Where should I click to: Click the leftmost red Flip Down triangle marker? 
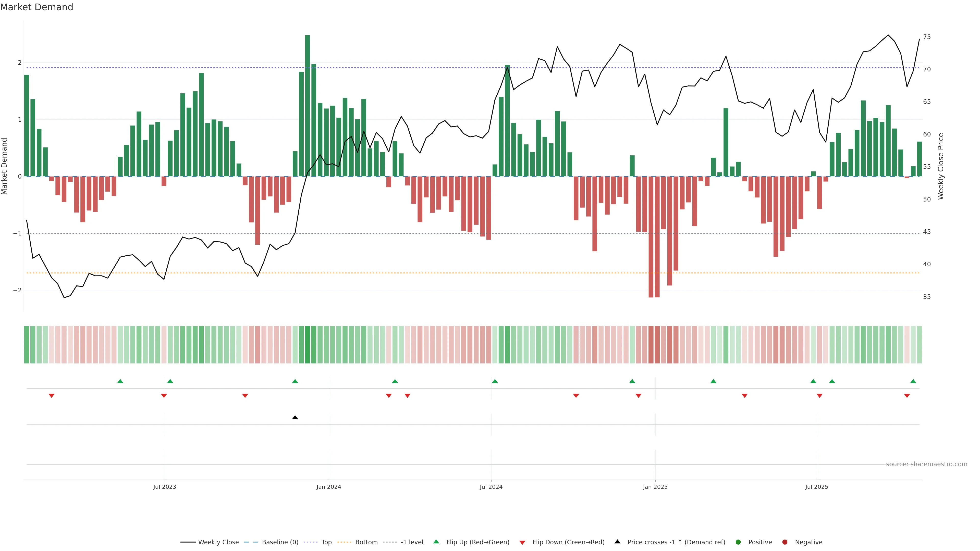tap(52, 396)
